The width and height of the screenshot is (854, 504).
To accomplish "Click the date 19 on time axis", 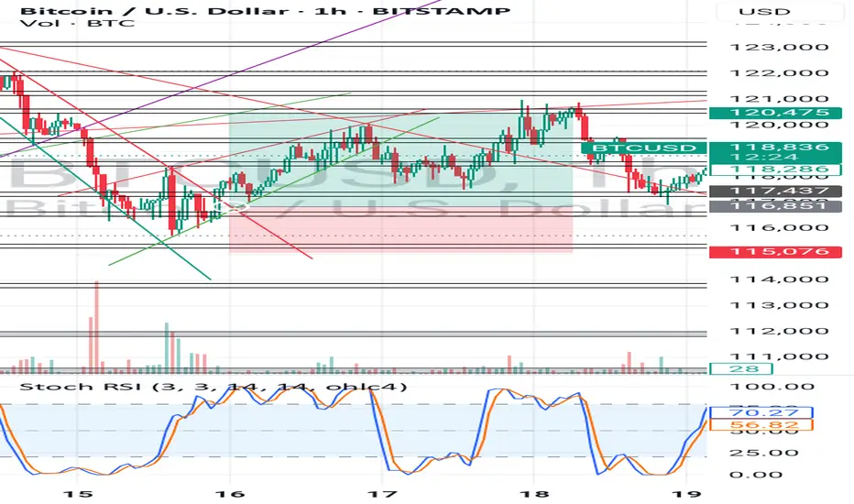I will tap(687, 494).
